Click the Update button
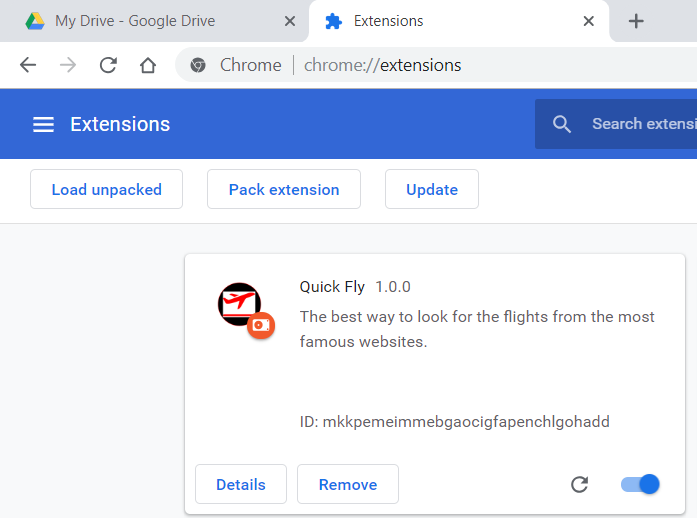The width and height of the screenshot is (697, 518). pyautogui.click(x=432, y=189)
